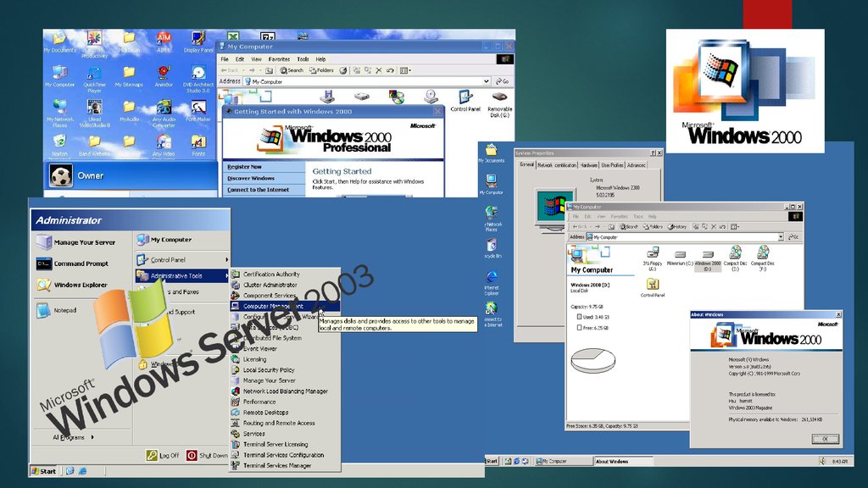
Task: Click Search in the blue My Computer toolbar
Action: (x=292, y=70)
